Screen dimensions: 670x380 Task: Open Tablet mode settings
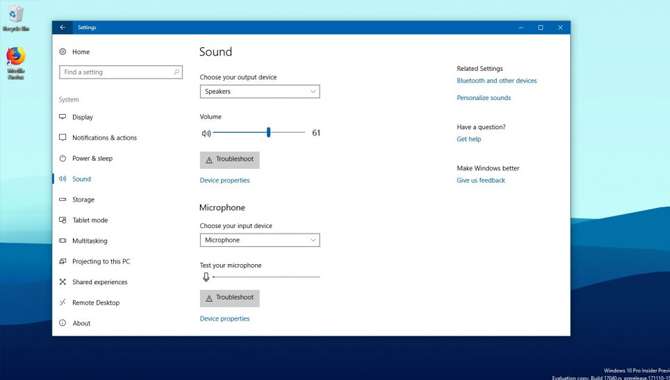(90, 220)
